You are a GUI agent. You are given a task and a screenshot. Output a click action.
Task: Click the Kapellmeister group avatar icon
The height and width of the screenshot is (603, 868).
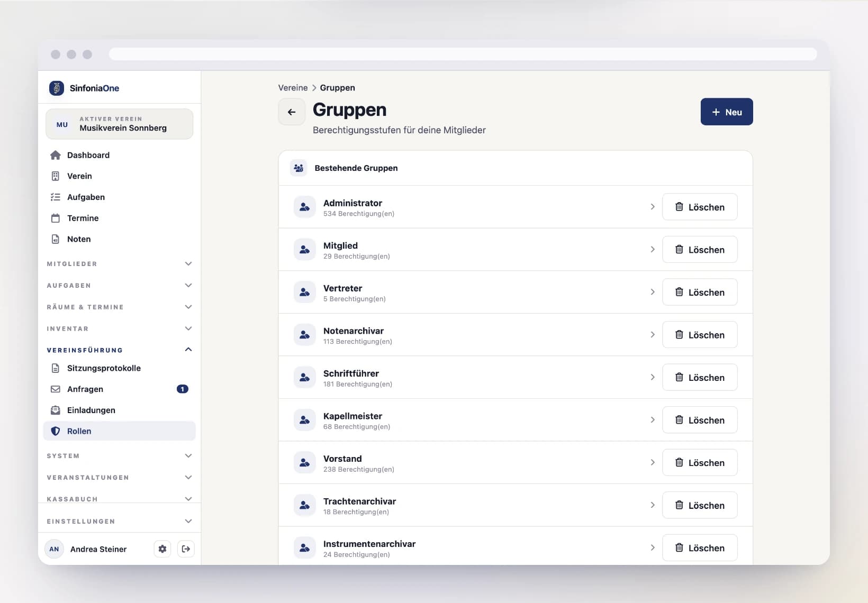pyautogui.click(x=305, y=420)
